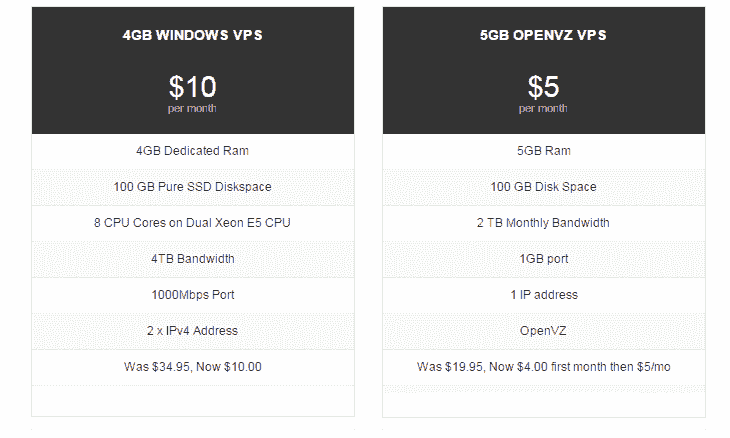Click the 2 x IPv4 Address row
Viewport: 730px width, 438px height.
point(193,331)
